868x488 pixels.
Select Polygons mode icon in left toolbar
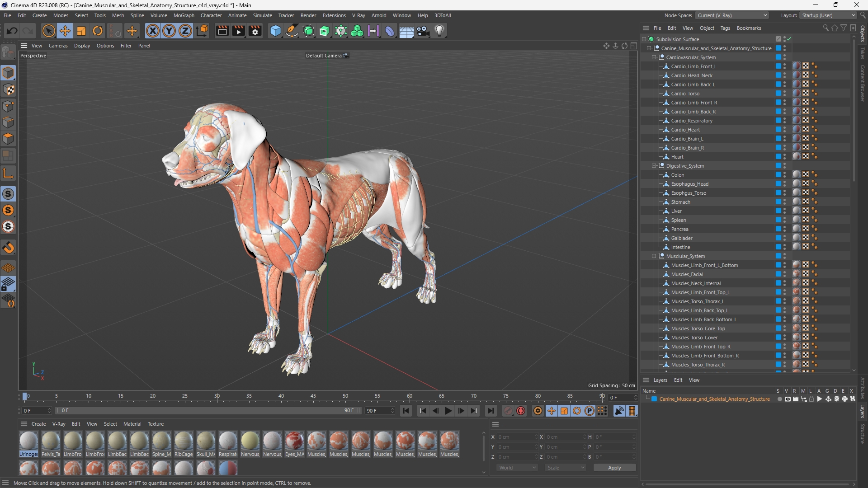click(x=8, y=139)
